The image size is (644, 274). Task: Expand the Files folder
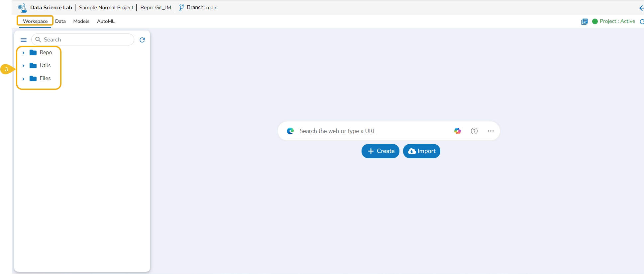pyautogui.click(x=24, y=79)
